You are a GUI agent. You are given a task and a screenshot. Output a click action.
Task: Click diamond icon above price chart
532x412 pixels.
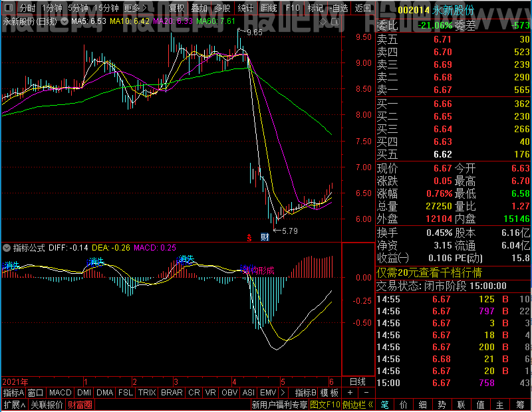323,22
